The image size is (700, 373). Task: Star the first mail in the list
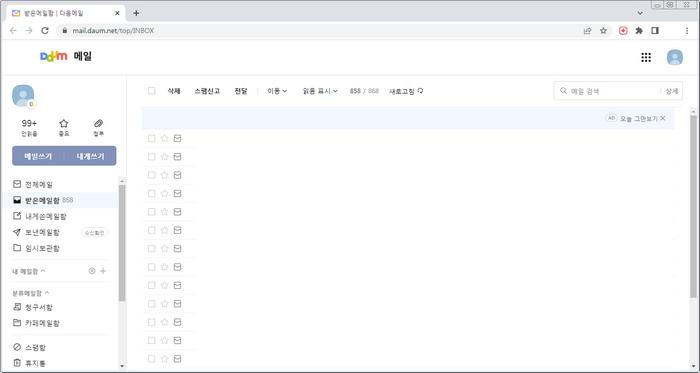point(164,139)
